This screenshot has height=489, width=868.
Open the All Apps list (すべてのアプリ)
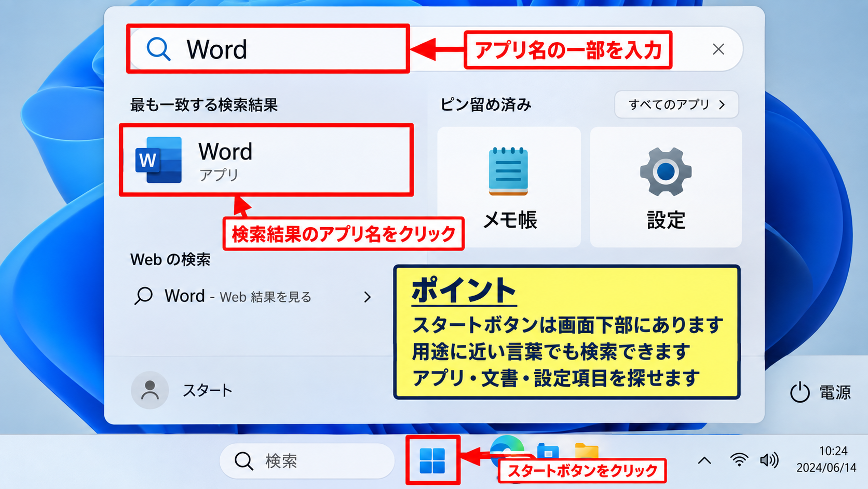[676, 104]
